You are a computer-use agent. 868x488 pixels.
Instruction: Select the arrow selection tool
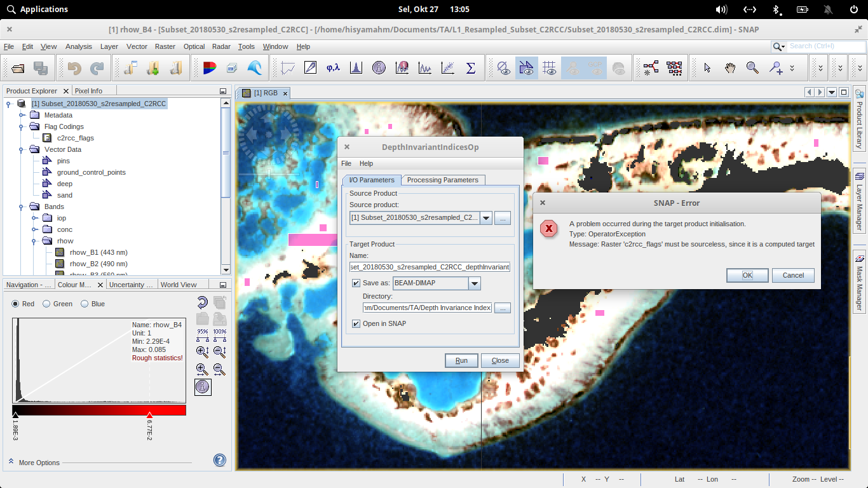[x=708, y=68]
